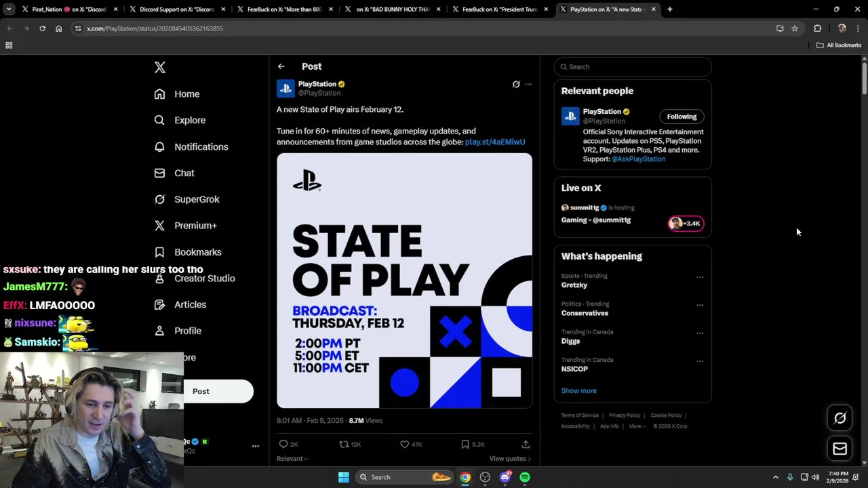The height and width of the screenshot is (488, 868).
Task: Show hidden system tray icons
Action: click(776, 477)
